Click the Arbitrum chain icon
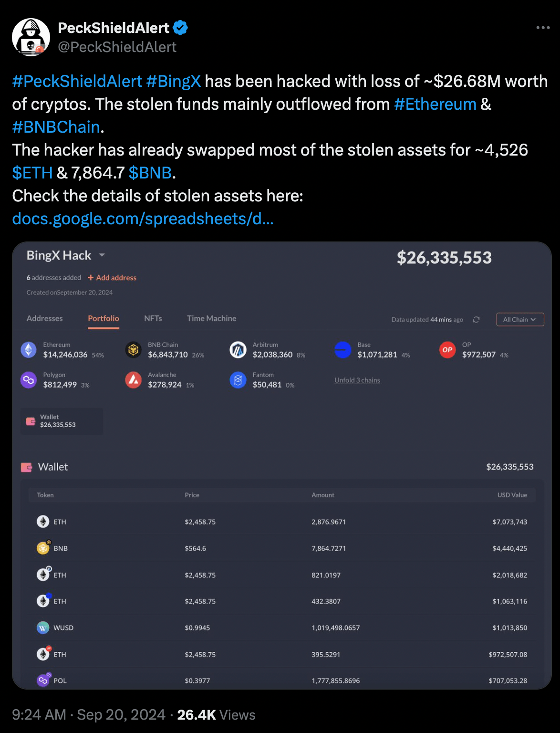 [x=238, y=350]
